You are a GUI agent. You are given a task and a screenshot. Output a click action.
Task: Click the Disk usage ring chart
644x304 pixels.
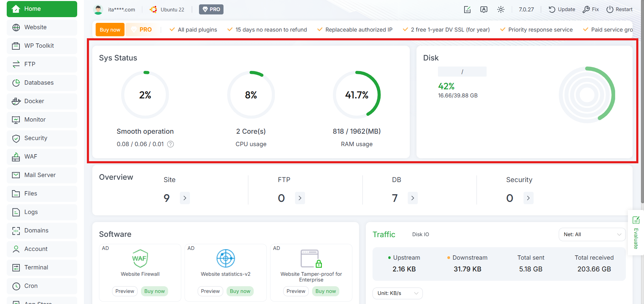(587, 95)
